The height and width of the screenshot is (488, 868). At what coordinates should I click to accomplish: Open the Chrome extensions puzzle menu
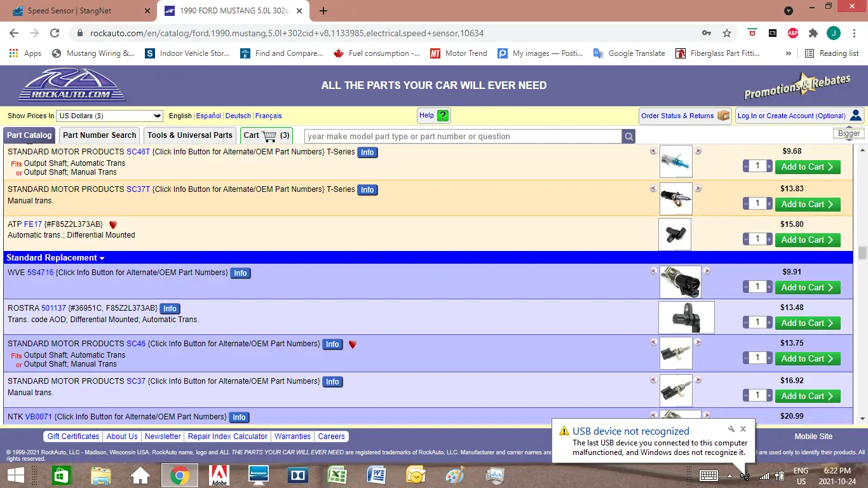point(813,33)
